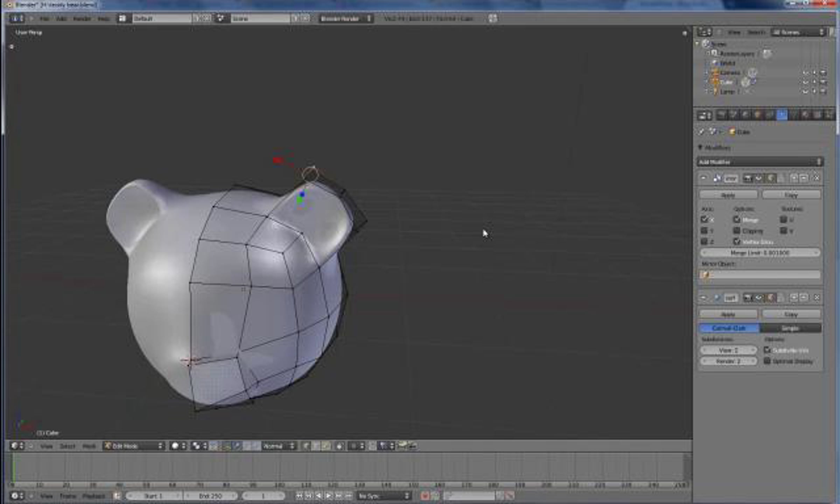Click the pivot point selector icon

[196, 446]
